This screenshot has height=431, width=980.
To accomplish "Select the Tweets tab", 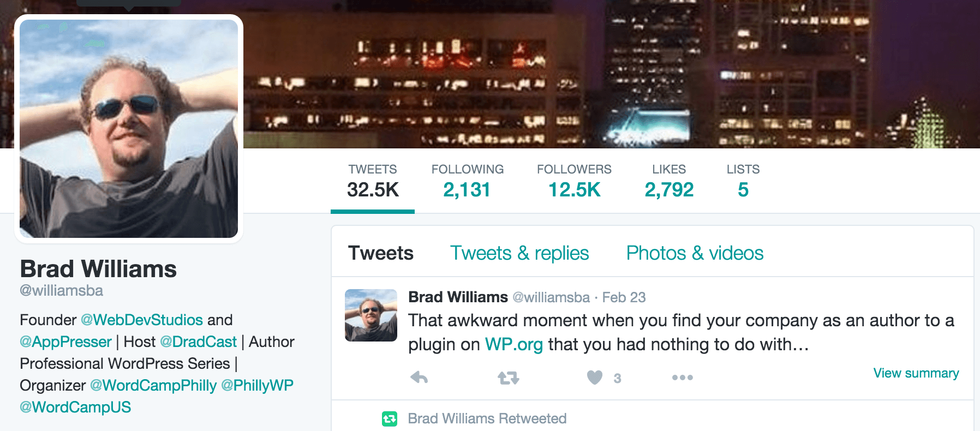I will [380, 253].
